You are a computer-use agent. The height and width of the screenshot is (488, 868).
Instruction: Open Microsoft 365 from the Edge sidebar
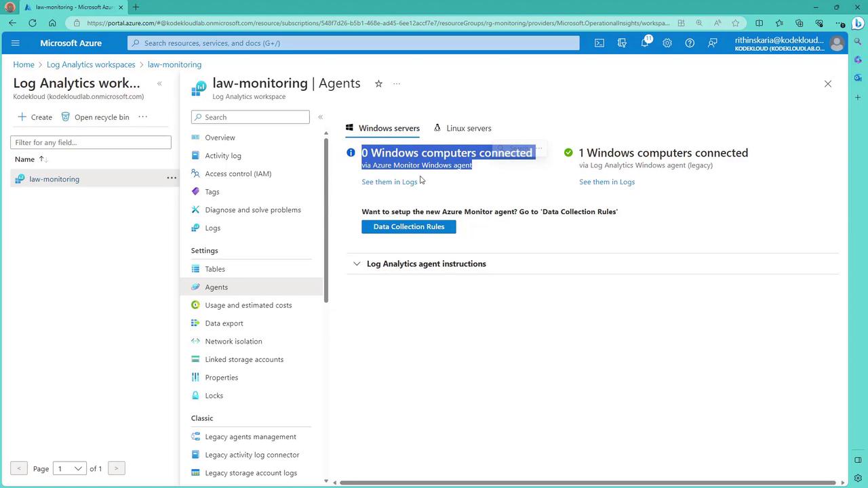click(858, 60)
